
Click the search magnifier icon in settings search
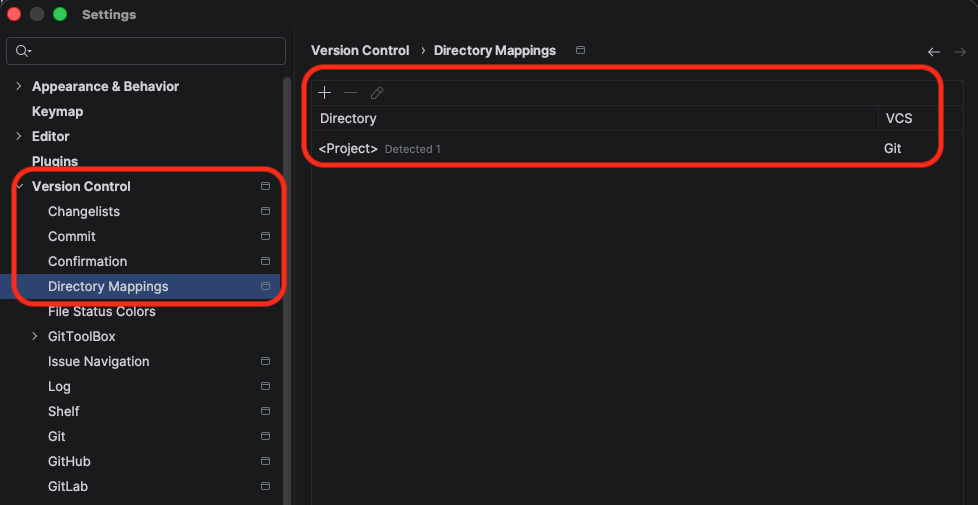[23, 51]
